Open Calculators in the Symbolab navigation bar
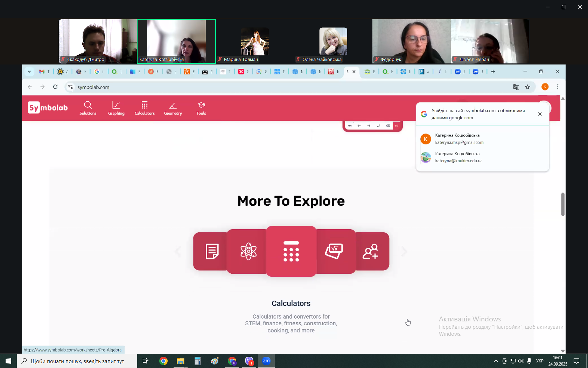588x368 pixels. pos(145,108)
